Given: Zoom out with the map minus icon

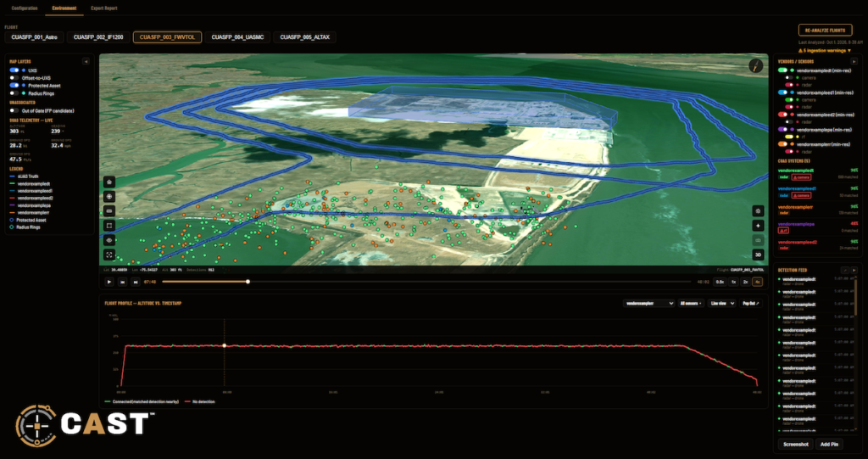Looking at the screenshot, I should point(109,211).
